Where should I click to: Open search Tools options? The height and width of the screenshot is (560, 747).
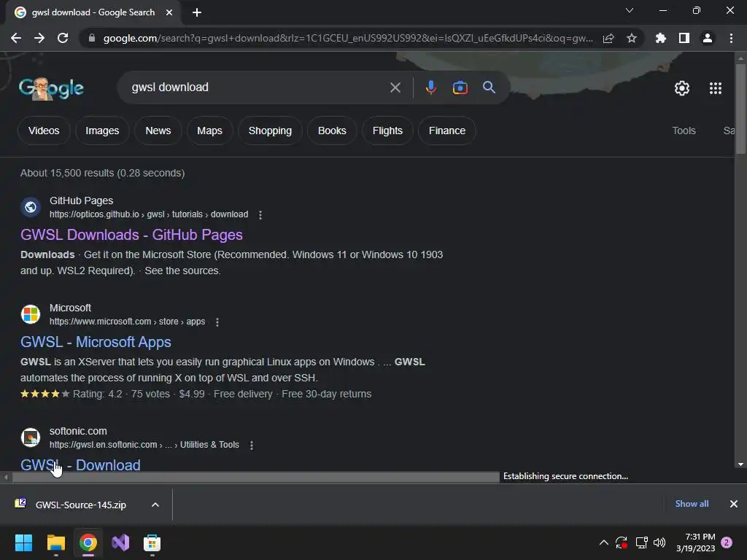click(x=684, y=131)
